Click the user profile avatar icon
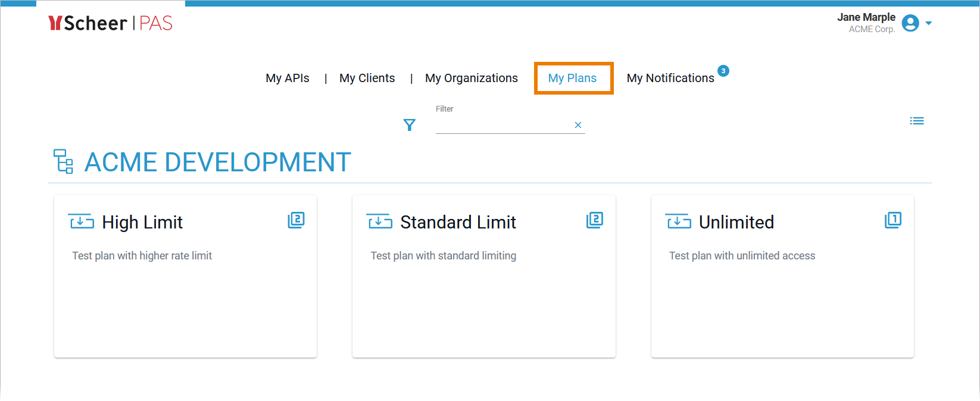This screenshot has width=980, height=401. (x=910, y=23)
